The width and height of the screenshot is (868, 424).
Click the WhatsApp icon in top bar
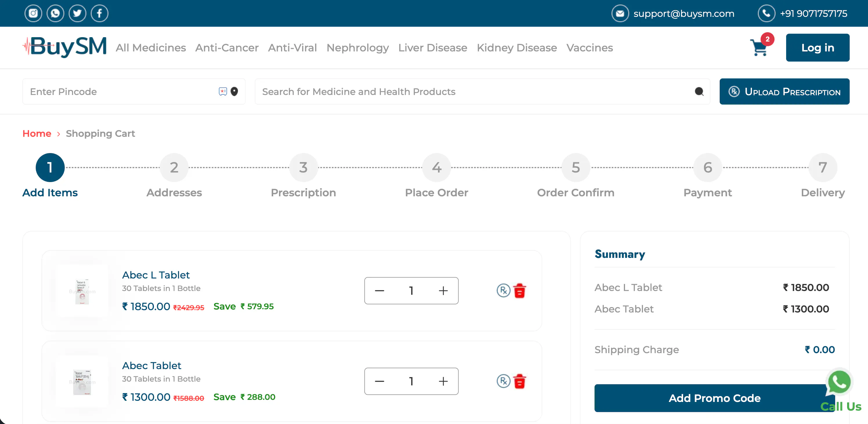coord(55,13)
